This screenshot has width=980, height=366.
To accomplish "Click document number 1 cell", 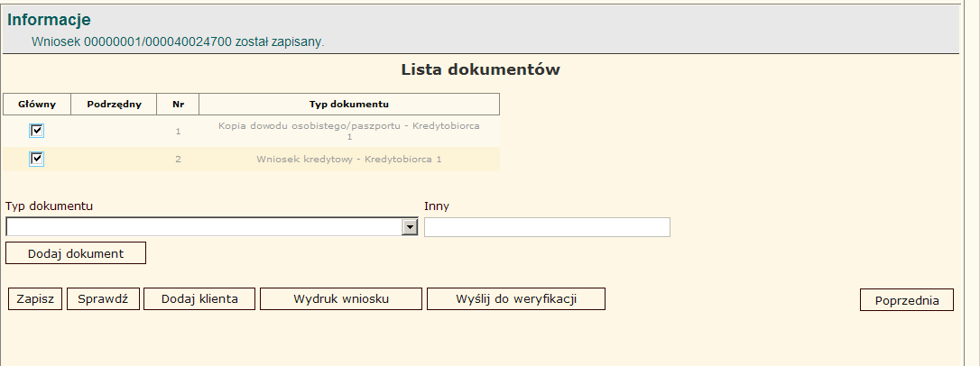I will [178, 131].
